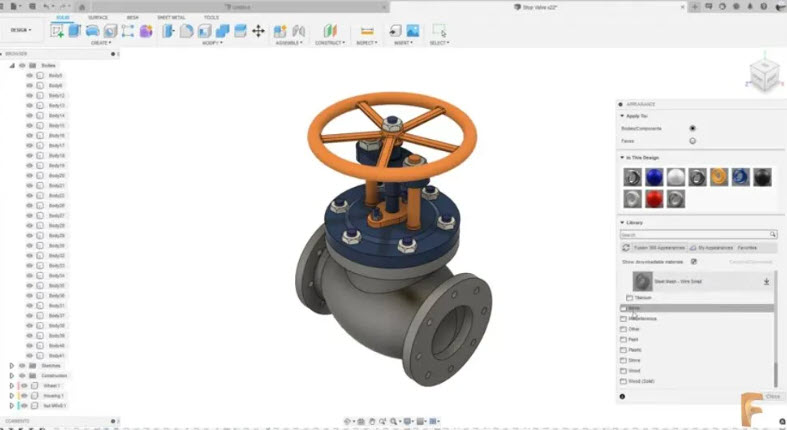The width and height of the screenshot is (787, 430).
Task: Click the Move/Copy arrows icon
Action: pos(258,32)
